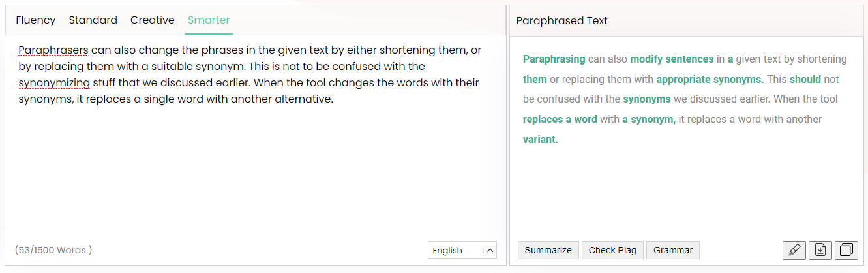Choose the Creative mode tab

153,20
